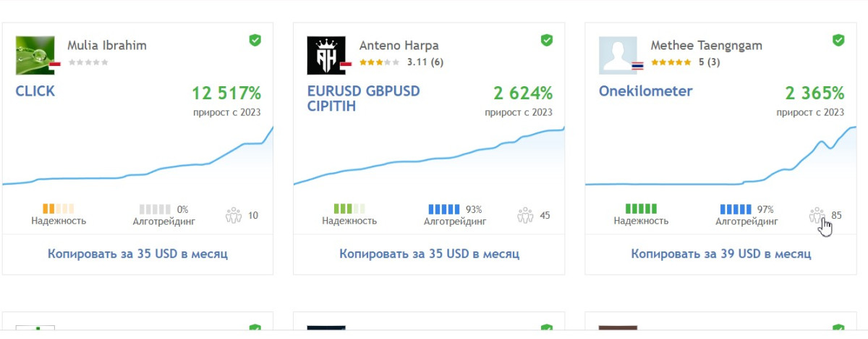
Task: Open author name Anteno Harpa
Action: click(x=399, y=46)
